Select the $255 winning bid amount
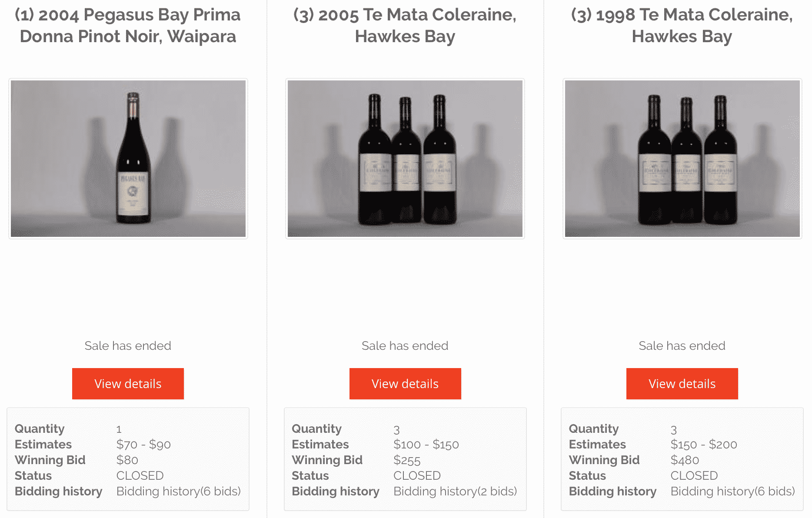The image size is (812, 518). [x=407, y=460]
